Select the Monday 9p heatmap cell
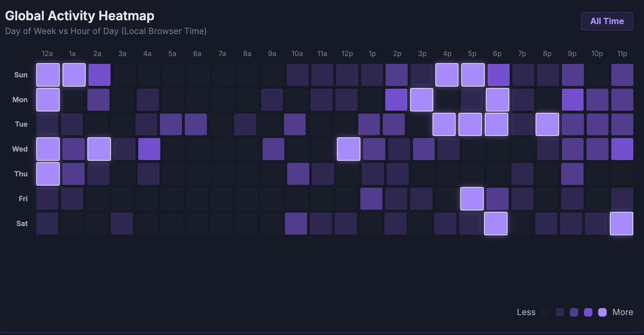The height and width of the screenshot is (335, 644). 572,100
